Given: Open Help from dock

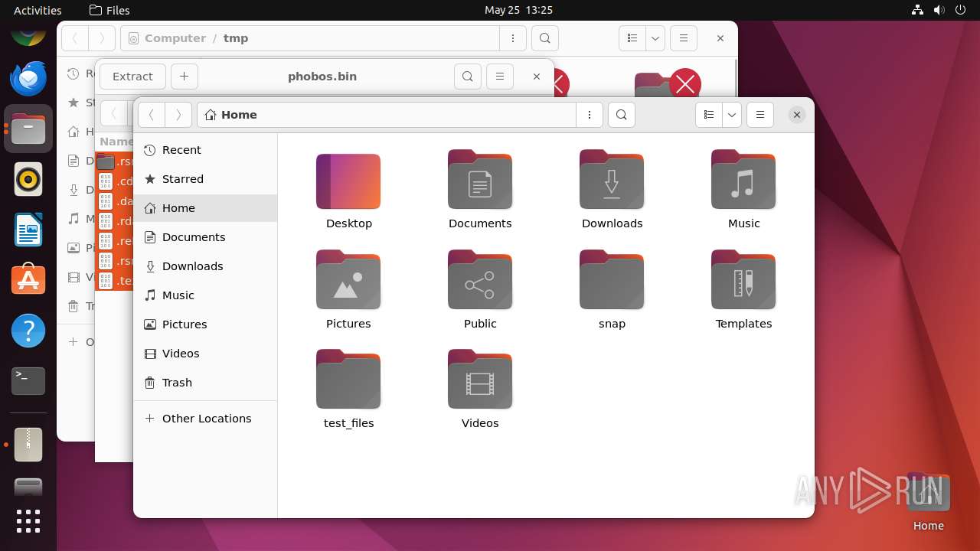Looking at the screenshot, I should coord(28,331).
